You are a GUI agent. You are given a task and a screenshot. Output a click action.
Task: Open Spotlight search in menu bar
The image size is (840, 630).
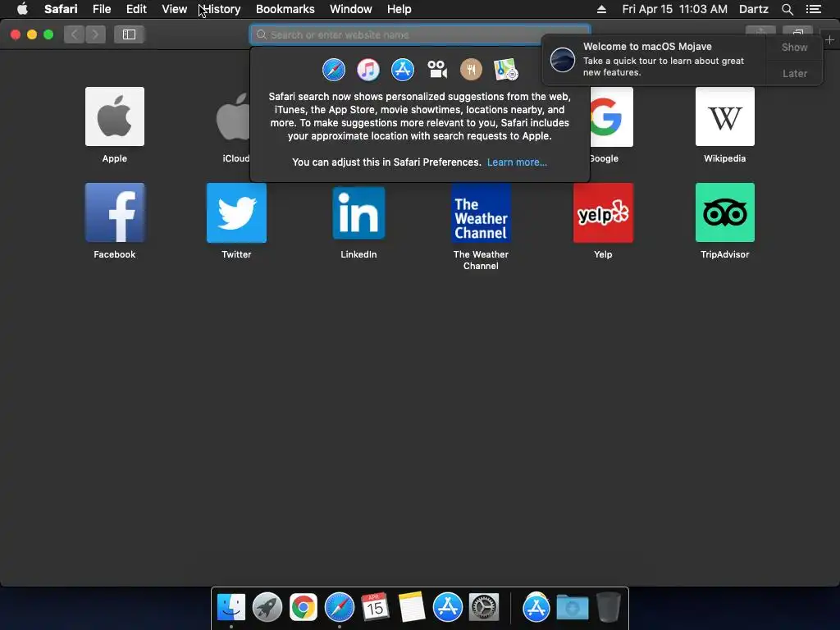[787, 9]
